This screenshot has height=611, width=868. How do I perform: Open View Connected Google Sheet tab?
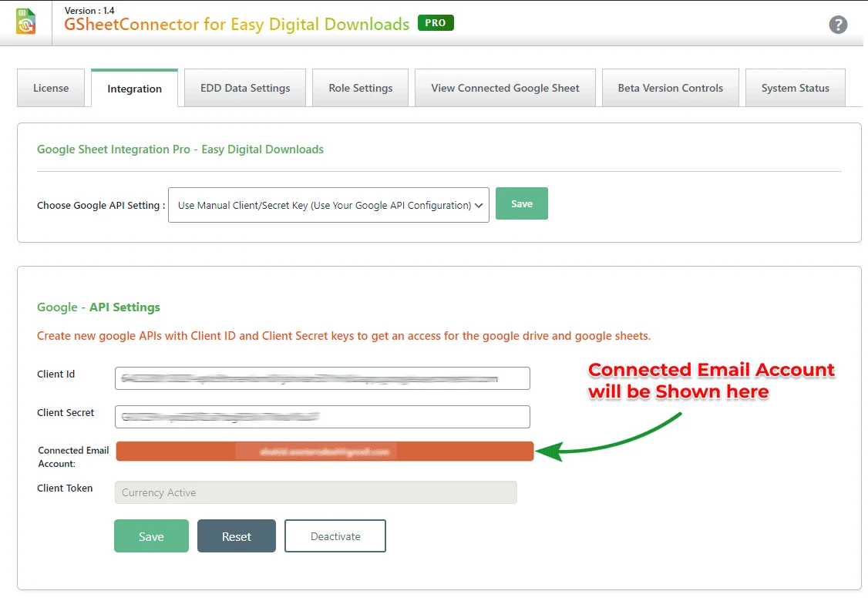click(505, 89)
